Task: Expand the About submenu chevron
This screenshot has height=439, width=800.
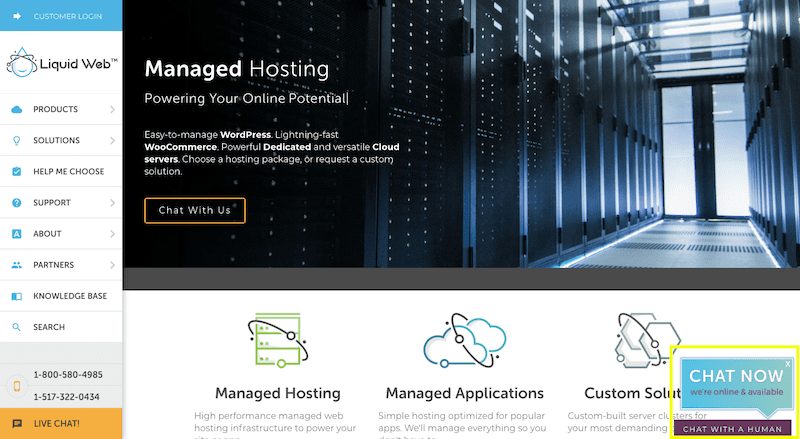Action: (112, 234)
